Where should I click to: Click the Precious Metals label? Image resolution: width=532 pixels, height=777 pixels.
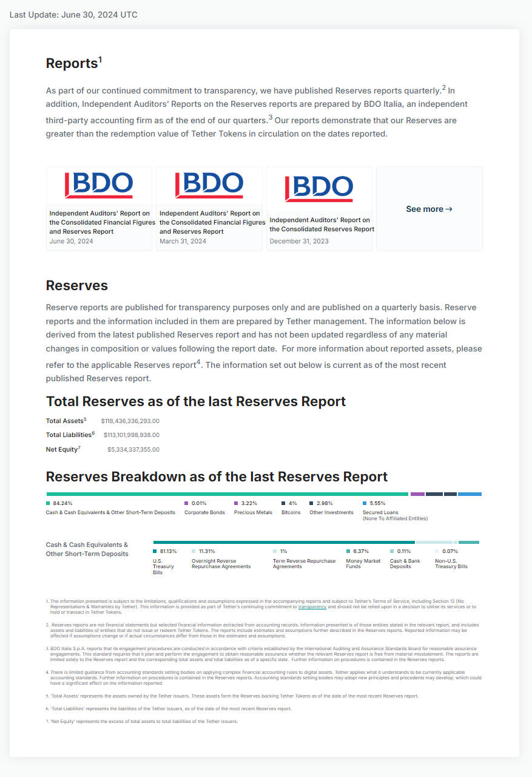pos(253,512)
